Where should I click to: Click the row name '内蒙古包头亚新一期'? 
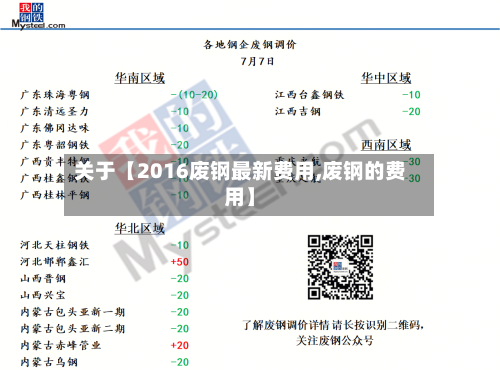pyautogui.click(x=73, y=312)
